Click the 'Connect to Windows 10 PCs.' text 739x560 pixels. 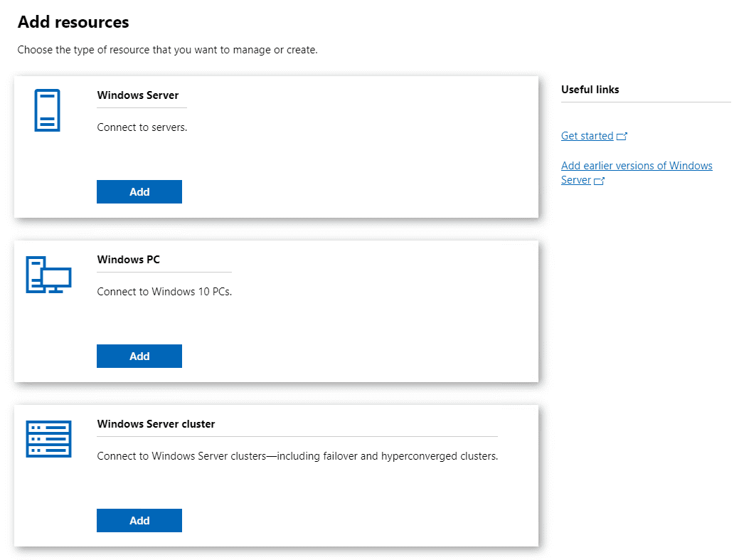164,292
